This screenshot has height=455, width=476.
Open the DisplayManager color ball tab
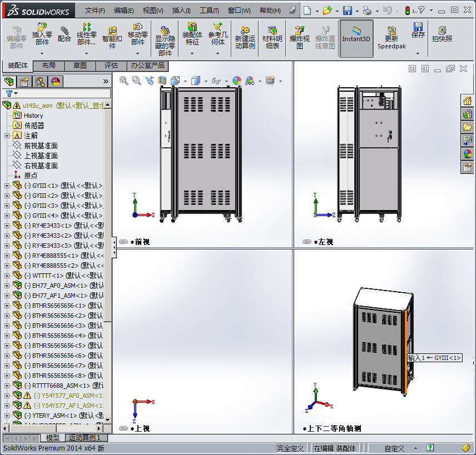(55, 82)
